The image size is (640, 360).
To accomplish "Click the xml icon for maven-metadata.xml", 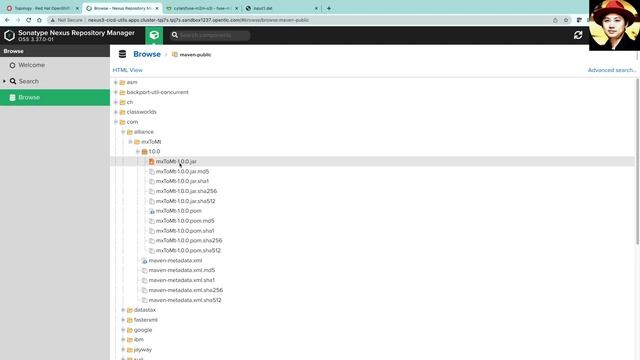I will click(144, 260).
